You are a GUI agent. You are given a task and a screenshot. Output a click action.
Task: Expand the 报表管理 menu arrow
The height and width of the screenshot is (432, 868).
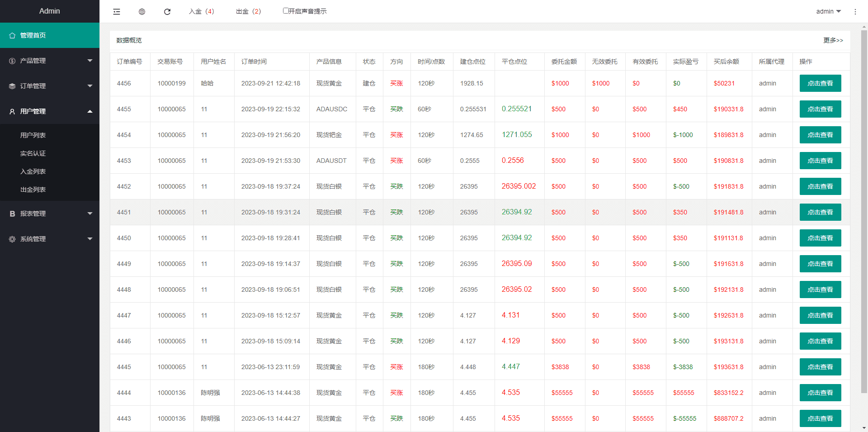coord(90,214)
